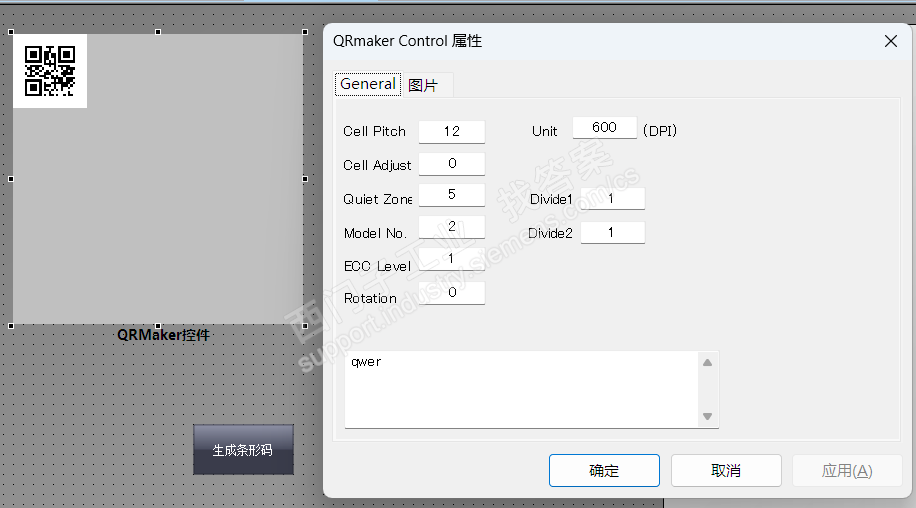Focus the Model No. field
Viewport: 916px width, 508px height.
pos(451,227)
